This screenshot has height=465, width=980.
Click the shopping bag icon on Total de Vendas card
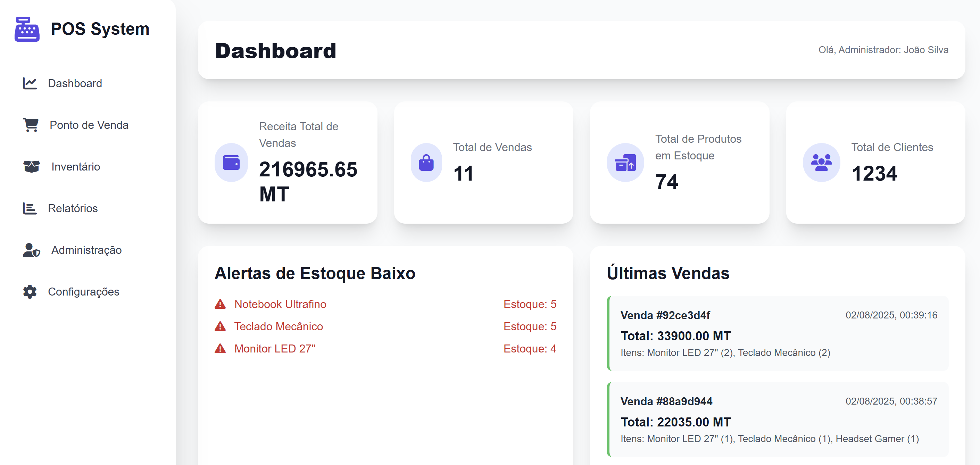click(426, 162)
